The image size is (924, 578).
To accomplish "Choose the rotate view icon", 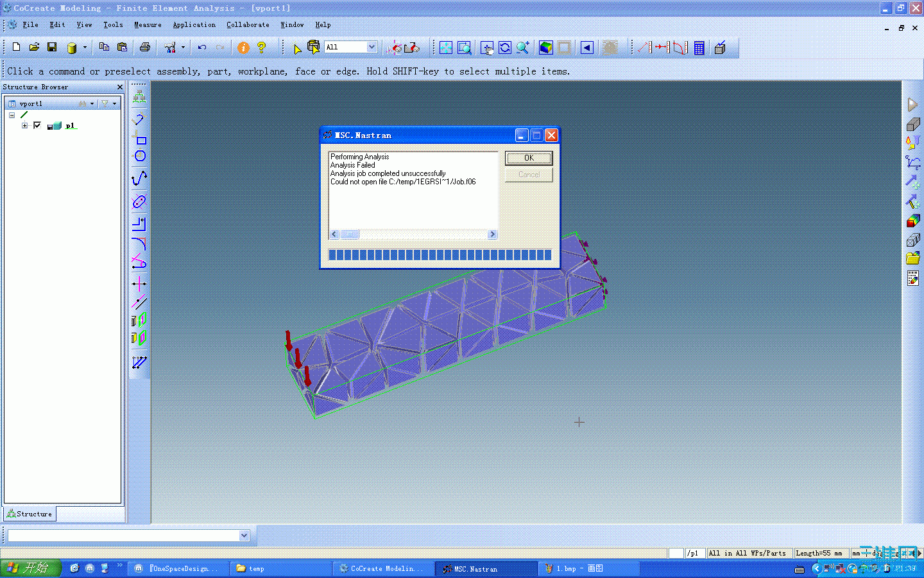I will pyautogui.click(x=505, y=48).
